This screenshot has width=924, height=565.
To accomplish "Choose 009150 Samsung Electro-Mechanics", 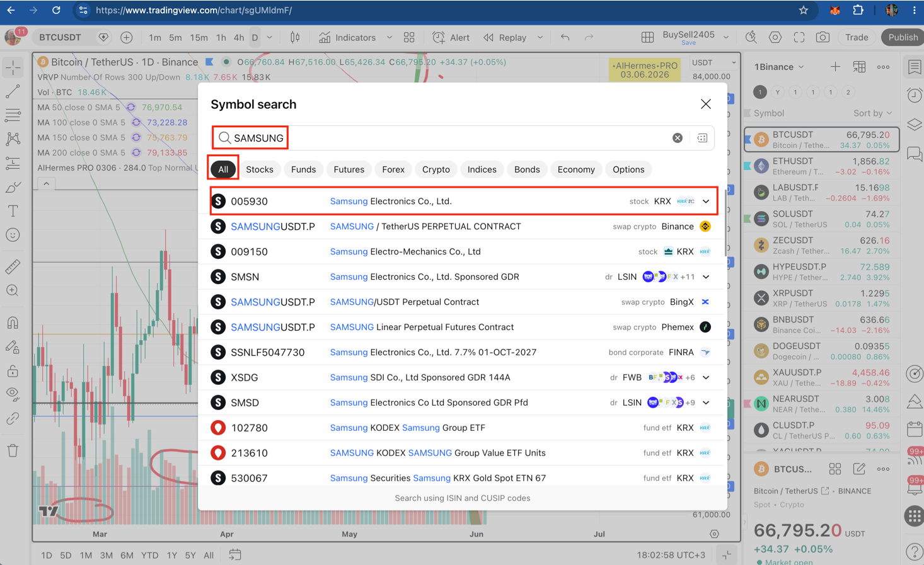I will pyautogui.click(x=463, y=251).
